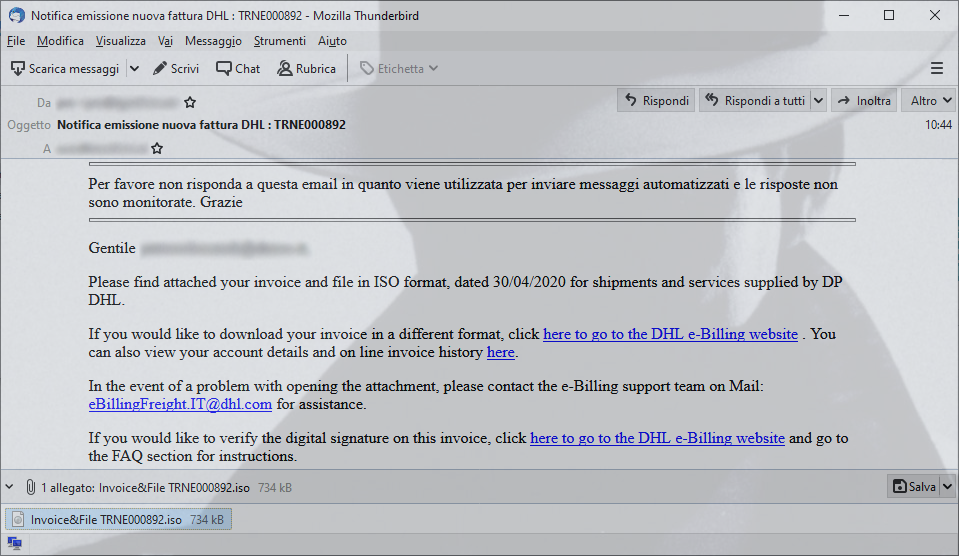Open the Rubrica address book
959x556 pixels.
click(x=306, y=69)
